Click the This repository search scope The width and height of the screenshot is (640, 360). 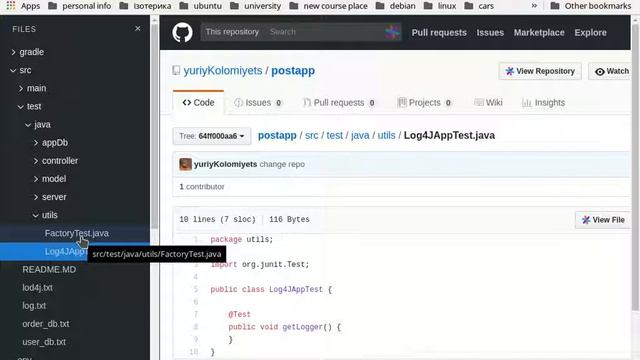232,32
